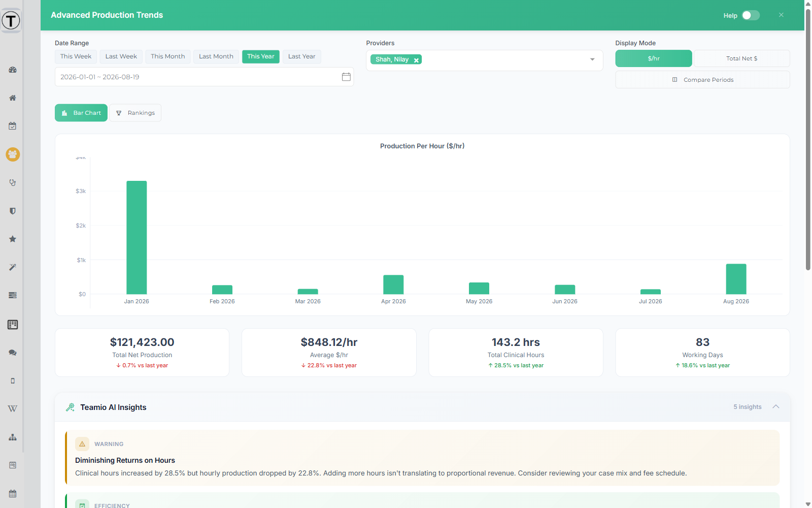Click the org chart icon in sidebar
812x508 pixels.
tap(13, 437)
